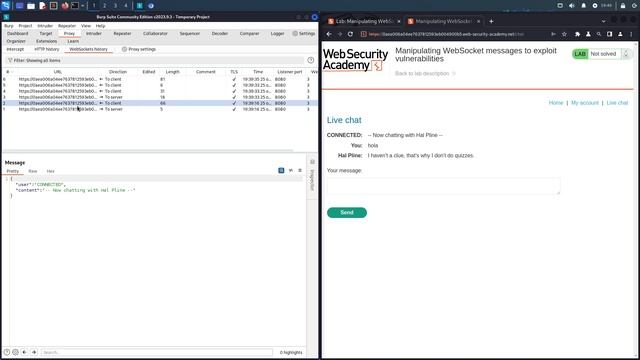Reload the browser page
This screenshot has height=360, width=640.
coord(350,34)
